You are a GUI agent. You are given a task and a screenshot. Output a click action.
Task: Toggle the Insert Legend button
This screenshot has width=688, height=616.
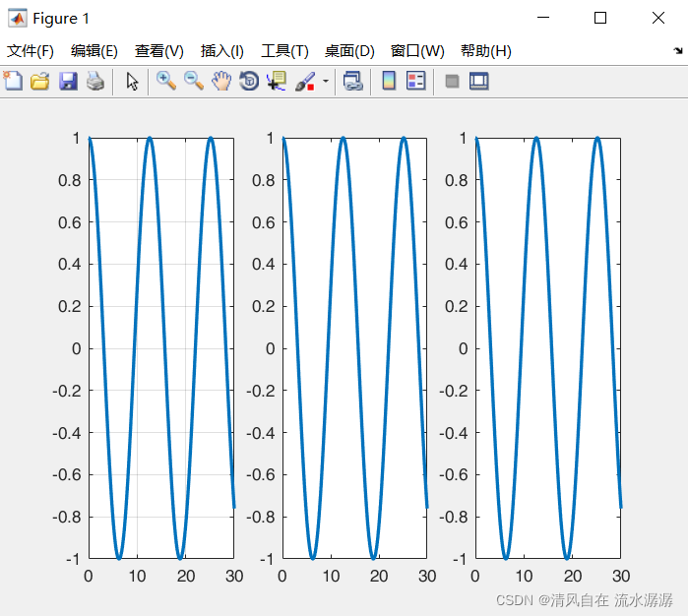point(416,82)
